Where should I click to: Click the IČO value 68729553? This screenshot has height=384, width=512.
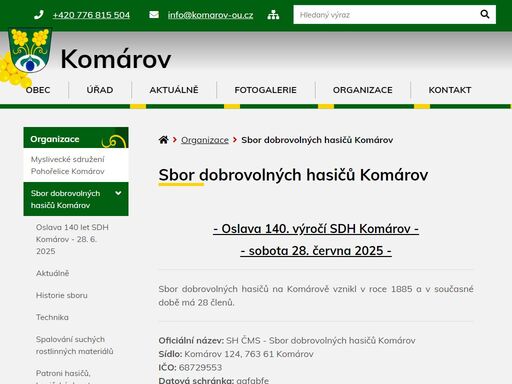pos(200,367)
